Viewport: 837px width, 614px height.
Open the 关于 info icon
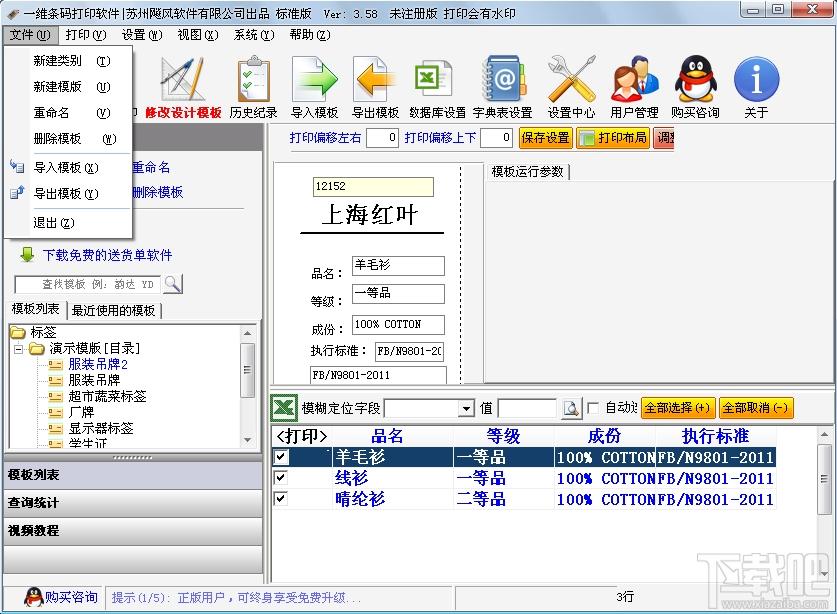(756, 79)
